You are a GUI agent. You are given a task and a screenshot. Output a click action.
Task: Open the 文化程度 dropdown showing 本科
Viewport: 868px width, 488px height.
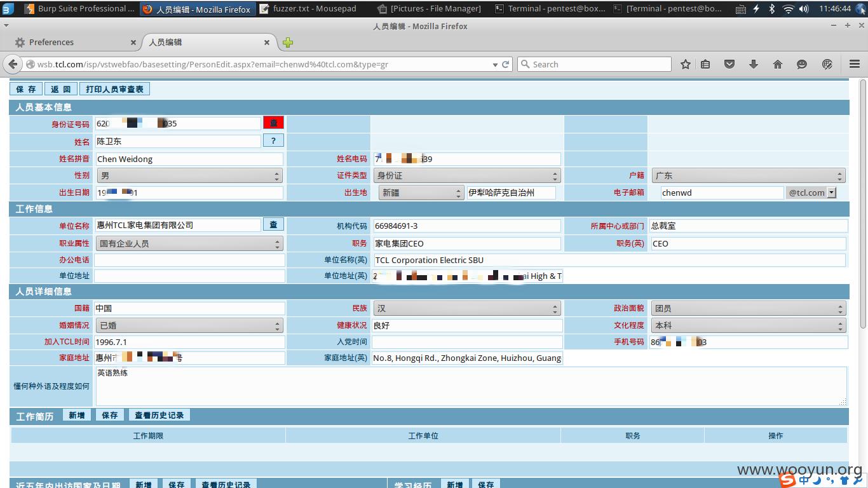point(749,325)
